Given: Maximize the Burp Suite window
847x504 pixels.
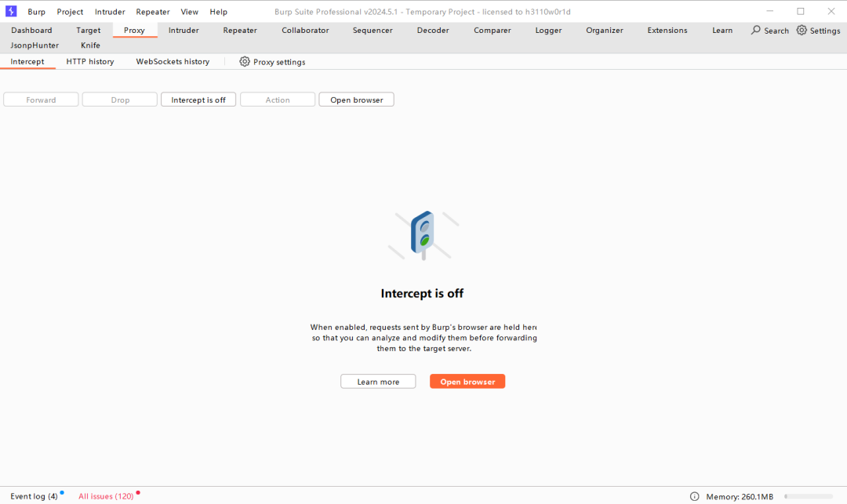Looking at the screenshot, I should pos(801,11).
